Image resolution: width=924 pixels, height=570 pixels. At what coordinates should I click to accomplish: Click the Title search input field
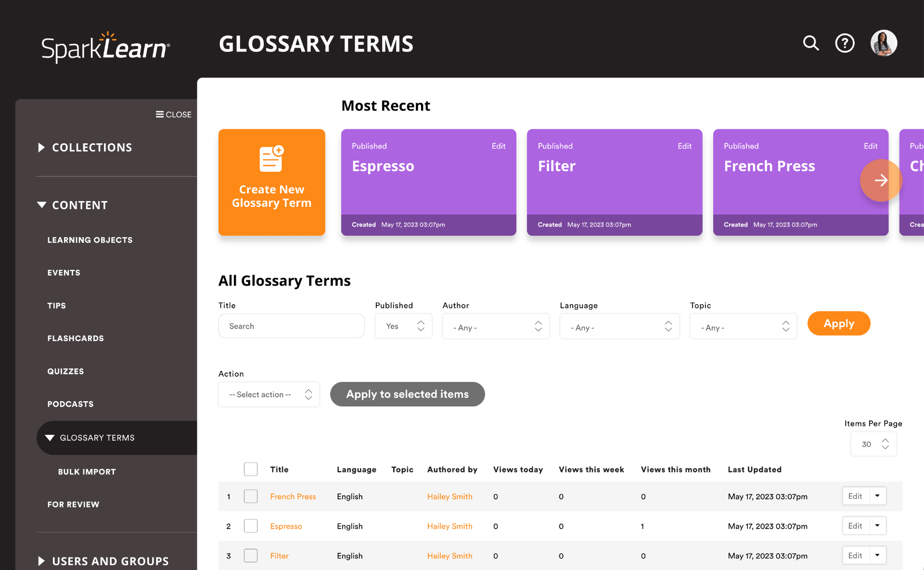coord(291,326)
